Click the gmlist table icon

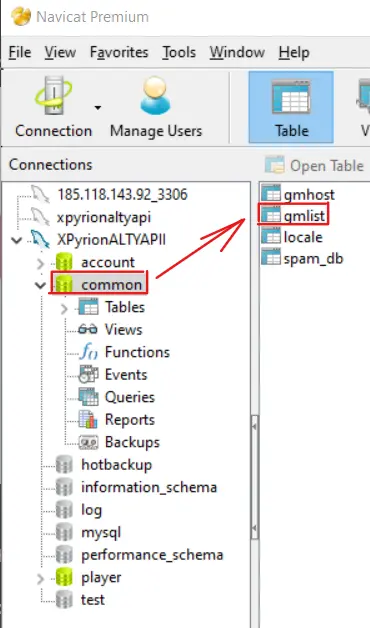(271, 215)
